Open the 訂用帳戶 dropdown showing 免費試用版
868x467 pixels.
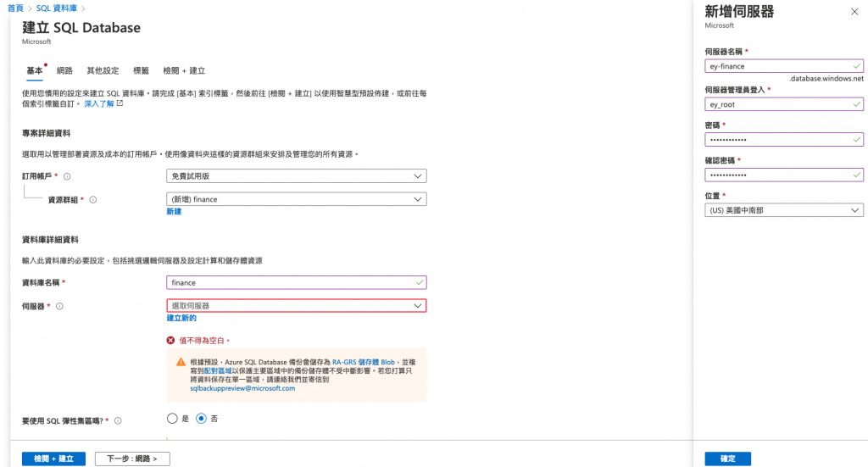[296, 176]
